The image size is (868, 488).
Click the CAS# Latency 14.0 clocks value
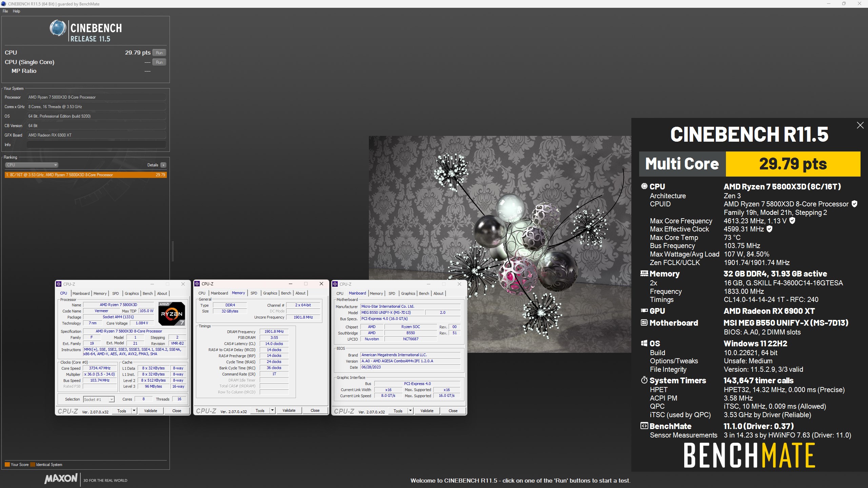point(274,344)
